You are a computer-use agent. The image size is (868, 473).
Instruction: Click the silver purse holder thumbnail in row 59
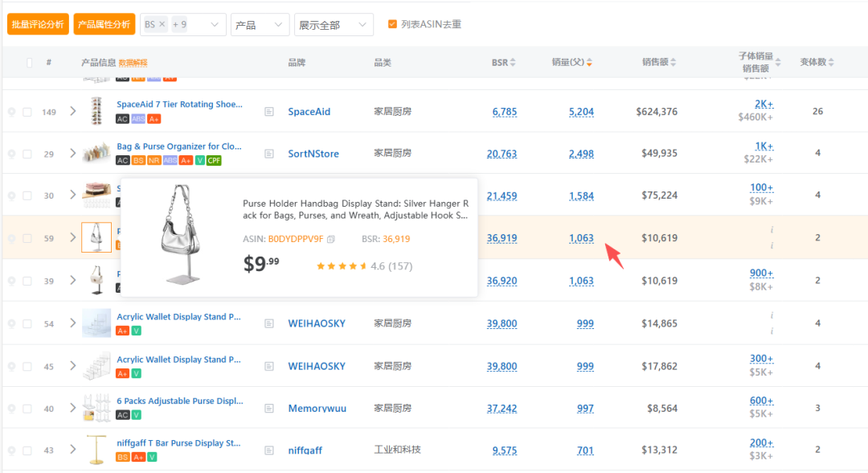(x=96, y=237)
